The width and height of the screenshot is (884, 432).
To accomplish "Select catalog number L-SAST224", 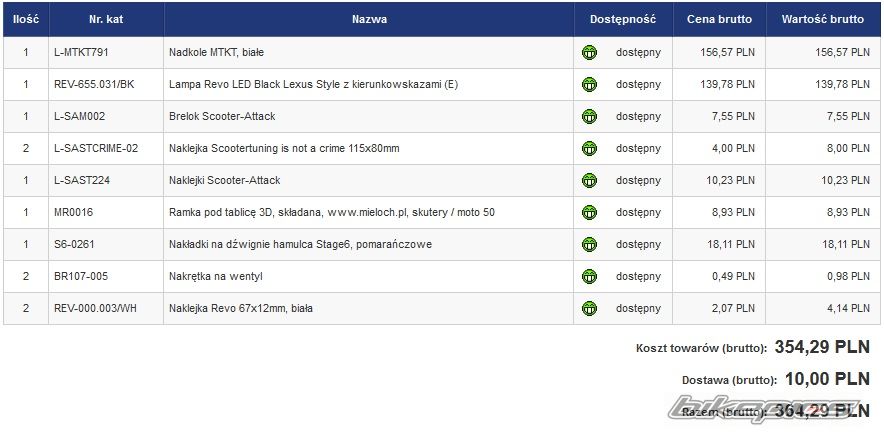I will (82, 180).
